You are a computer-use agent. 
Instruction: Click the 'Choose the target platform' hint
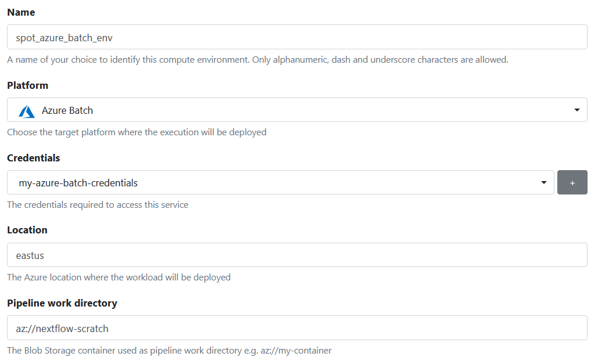pyautogui.click(x=137, y=132)
